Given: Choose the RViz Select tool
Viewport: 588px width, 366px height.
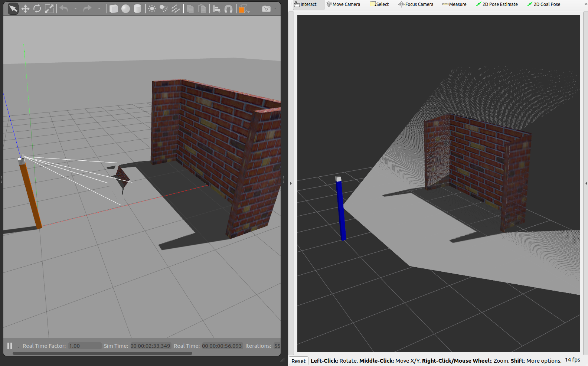Looking at the screenshot, I should pyautogui.click(x=379, y=4).
